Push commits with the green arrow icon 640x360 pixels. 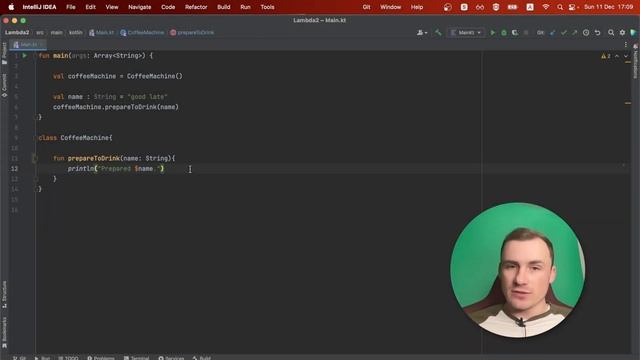575,33
